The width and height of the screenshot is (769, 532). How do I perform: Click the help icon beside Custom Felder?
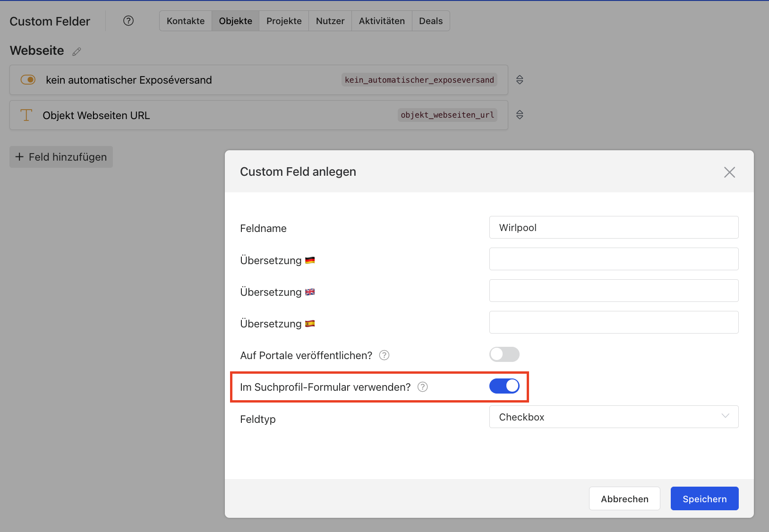128,21
